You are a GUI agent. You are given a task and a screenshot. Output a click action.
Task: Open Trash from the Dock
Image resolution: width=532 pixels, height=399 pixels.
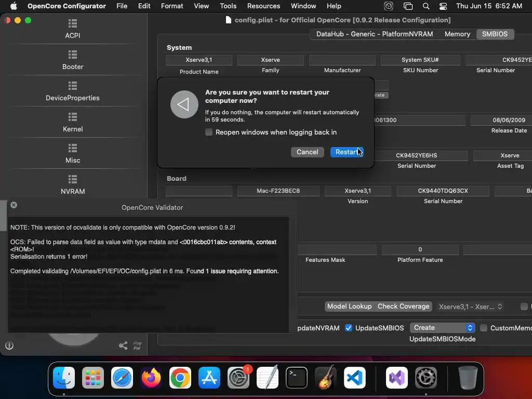pyautogui.click(x=468, y=378)
